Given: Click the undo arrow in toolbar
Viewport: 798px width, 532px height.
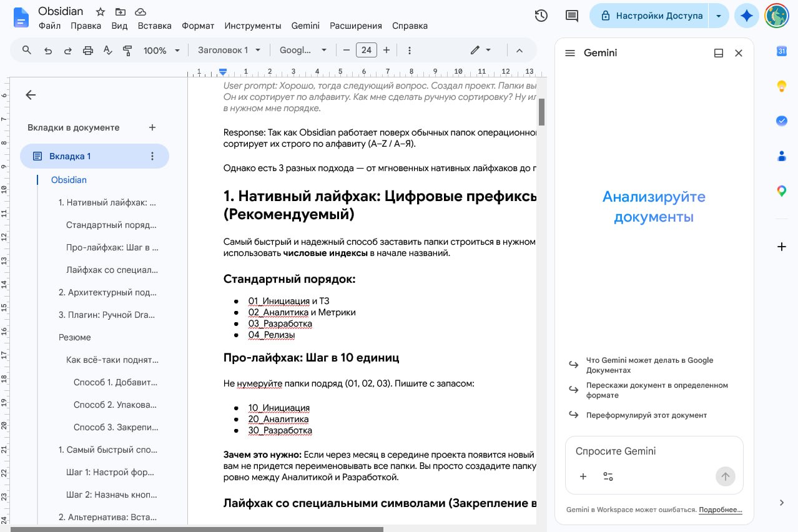Looking at the screenshot, I should pyautogui.click(x=48, y=50).
